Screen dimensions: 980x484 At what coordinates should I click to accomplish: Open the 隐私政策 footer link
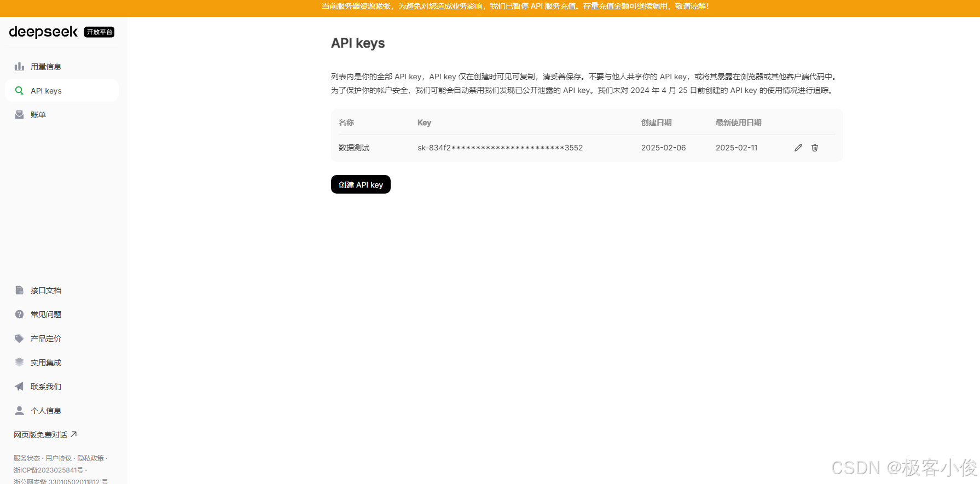click(x=90, y=458)
